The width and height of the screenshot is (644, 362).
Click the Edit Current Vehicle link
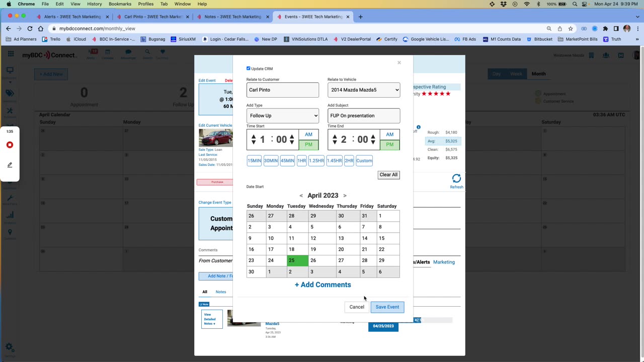pyautogui.click(x=215, y=125)
